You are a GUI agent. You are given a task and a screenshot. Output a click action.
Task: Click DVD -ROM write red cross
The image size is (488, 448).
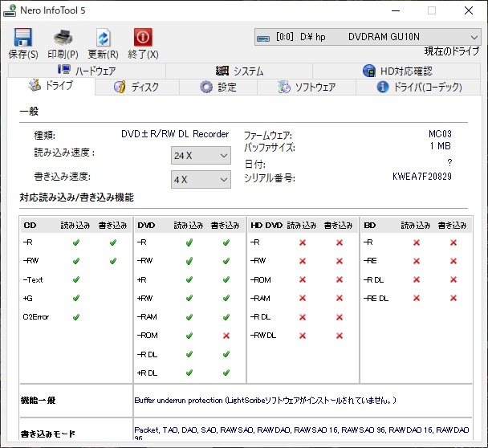click(x=226, y=336)
